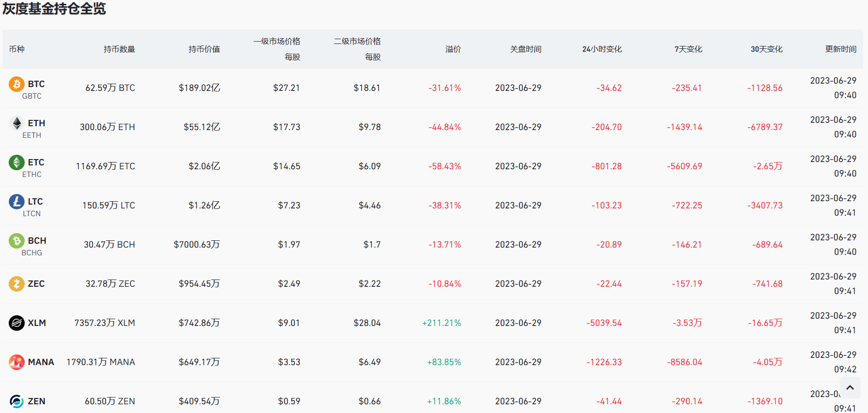Select the +211.21% premium value

point(442,323)
